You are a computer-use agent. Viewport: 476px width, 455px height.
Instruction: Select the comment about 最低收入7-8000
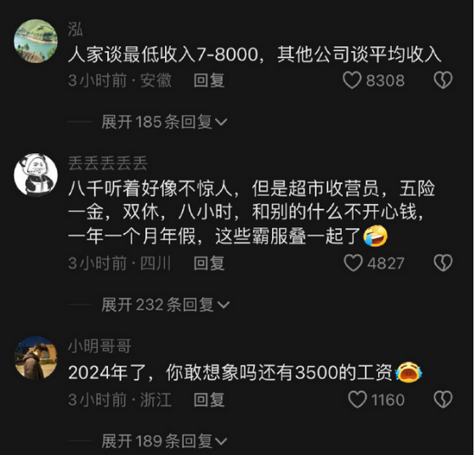click(x=255, y=55)
